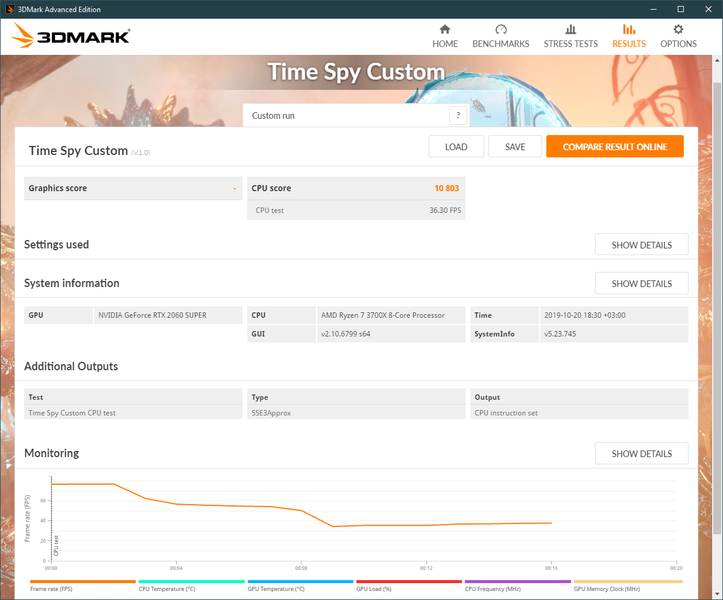This screenshot has width=723, height=600.
Task: Click the scrollbar up arrow
Action: tap(717, 60)
